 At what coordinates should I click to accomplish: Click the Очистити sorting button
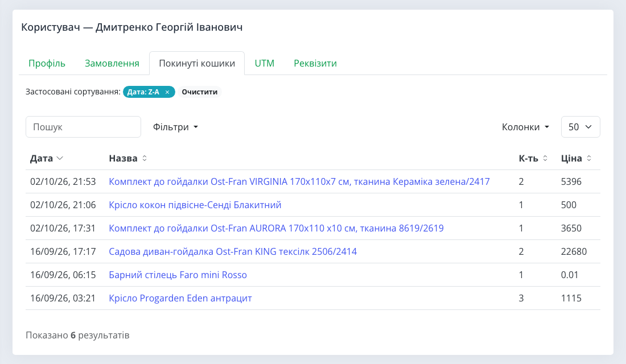pos(200,92)
